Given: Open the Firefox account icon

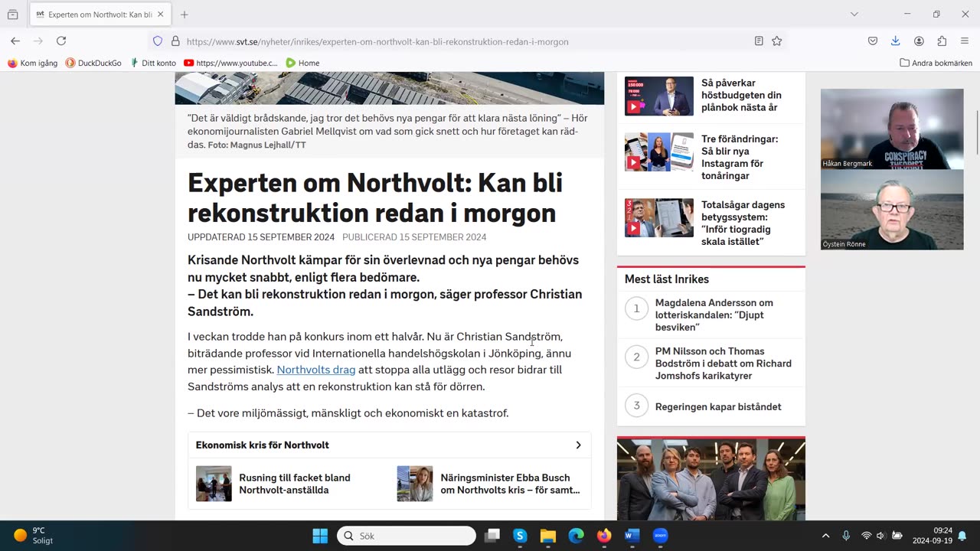Looking at the screenshot, I should 919,41.
